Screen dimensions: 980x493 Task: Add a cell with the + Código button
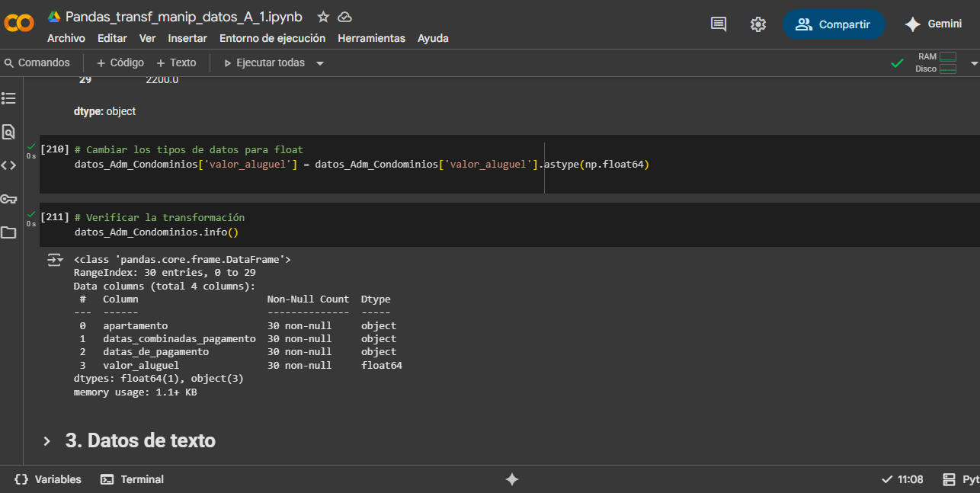[x=120, y=62]
